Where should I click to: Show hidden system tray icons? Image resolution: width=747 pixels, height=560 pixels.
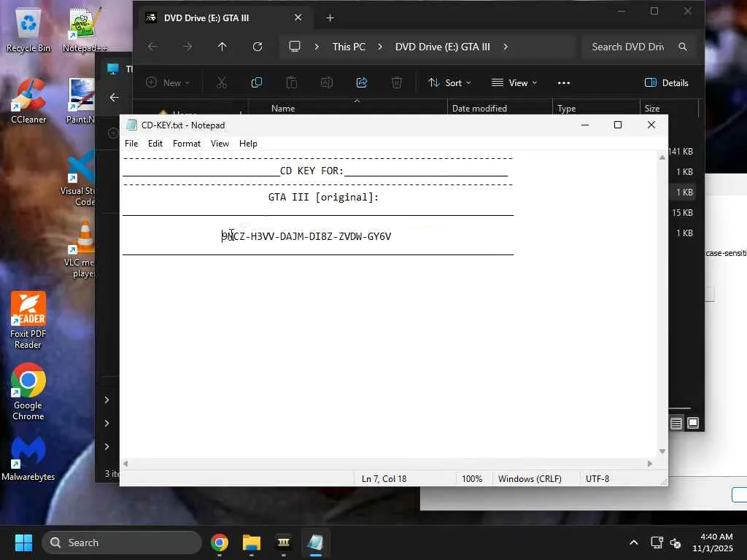tap(634, 542)
